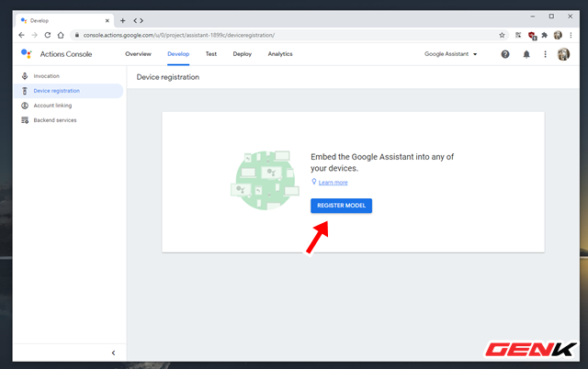Follow the Learn more link
Screen dimensions: 588x369
(x=333, y=183)
